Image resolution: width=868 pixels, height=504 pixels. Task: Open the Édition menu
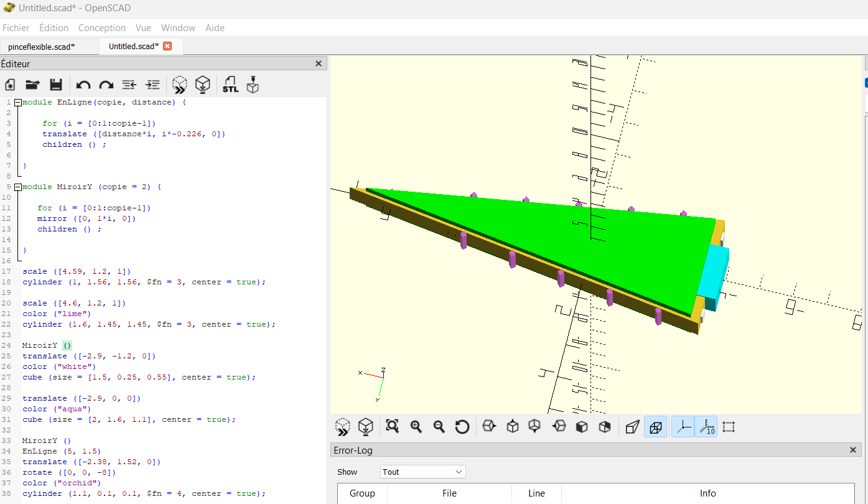click(x=54, y=28)
